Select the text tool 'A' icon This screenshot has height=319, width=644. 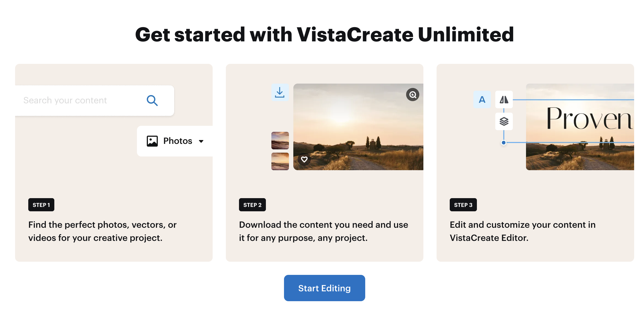tap(482, 99)
